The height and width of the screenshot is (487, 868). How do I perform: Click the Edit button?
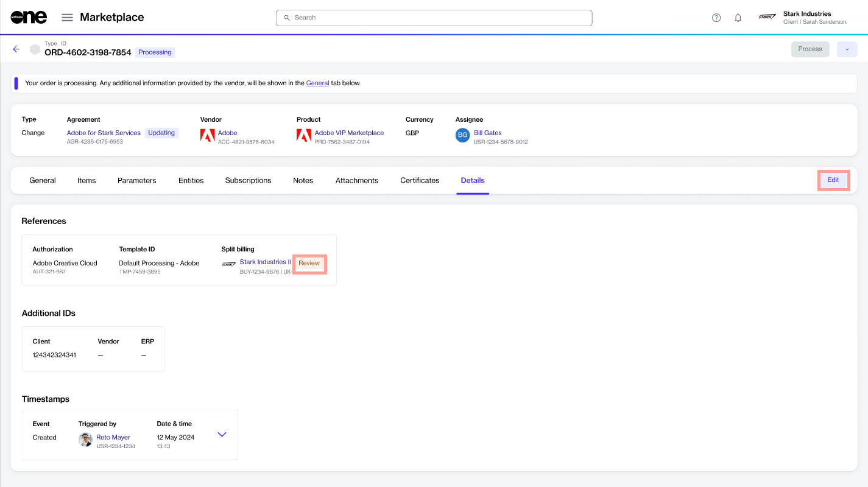(833, 180)
